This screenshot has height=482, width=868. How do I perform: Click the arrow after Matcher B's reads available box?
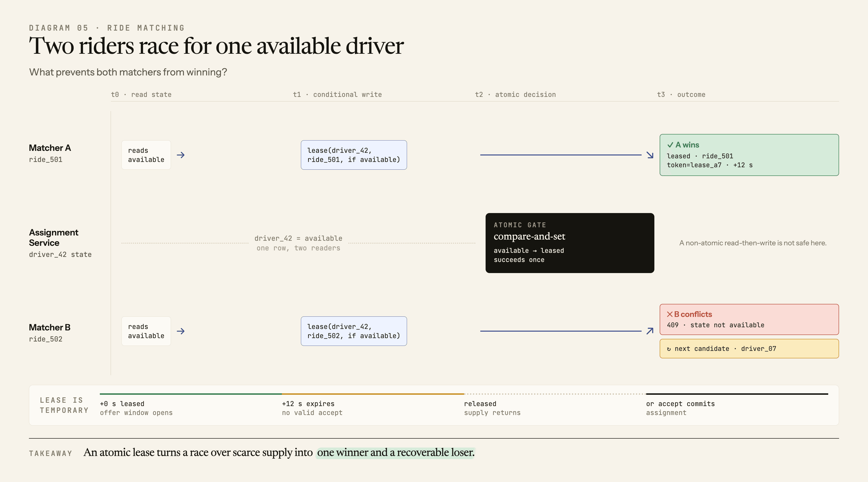181,331
